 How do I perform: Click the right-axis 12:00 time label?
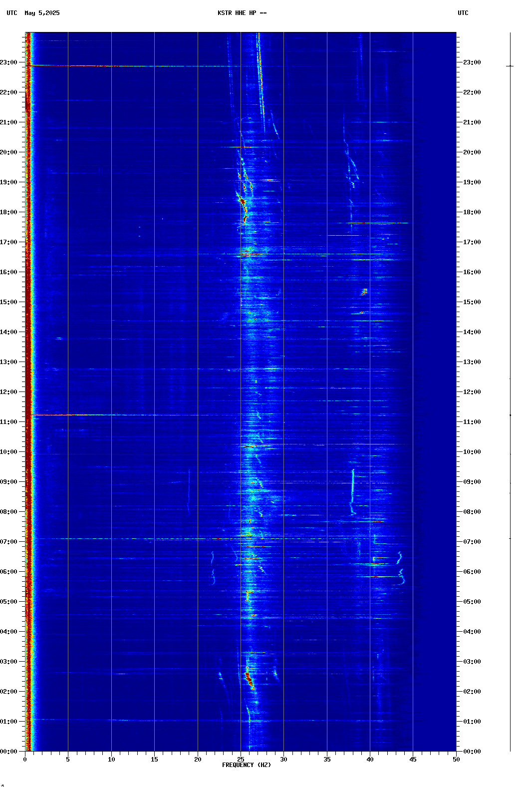point(472,392)
